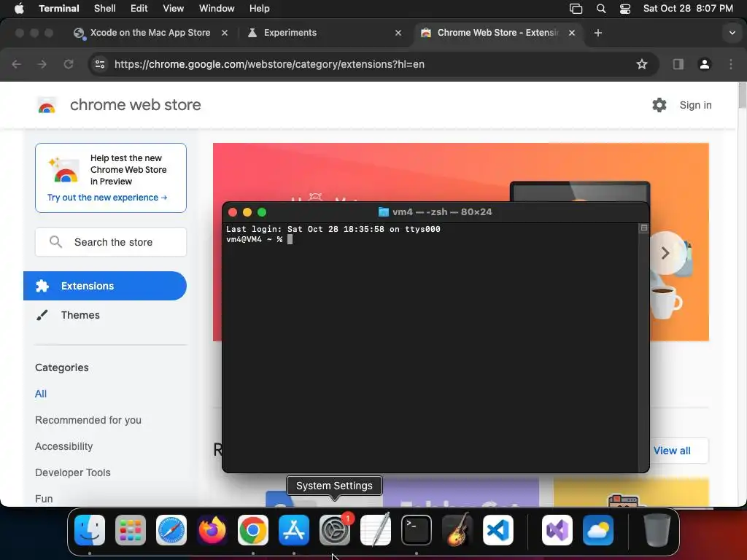Open System Settings from the Dock
Screen dimensions: 747x560
coord(334,530)
